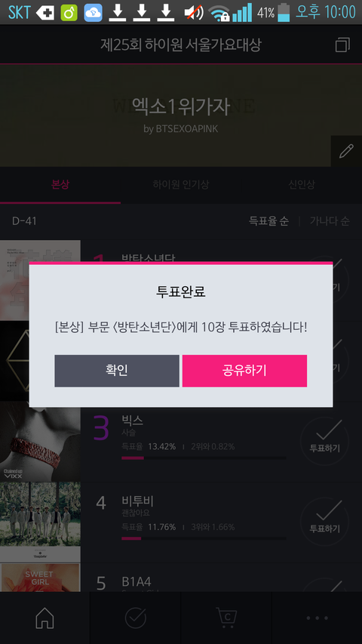Tap the stacked windows icon in the header

(x=342, y=45)
